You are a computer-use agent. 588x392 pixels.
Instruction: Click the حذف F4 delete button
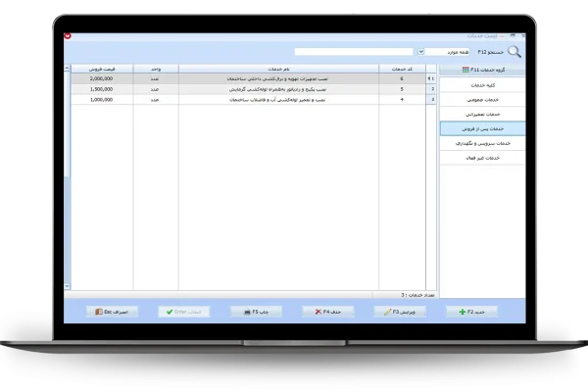327,312
